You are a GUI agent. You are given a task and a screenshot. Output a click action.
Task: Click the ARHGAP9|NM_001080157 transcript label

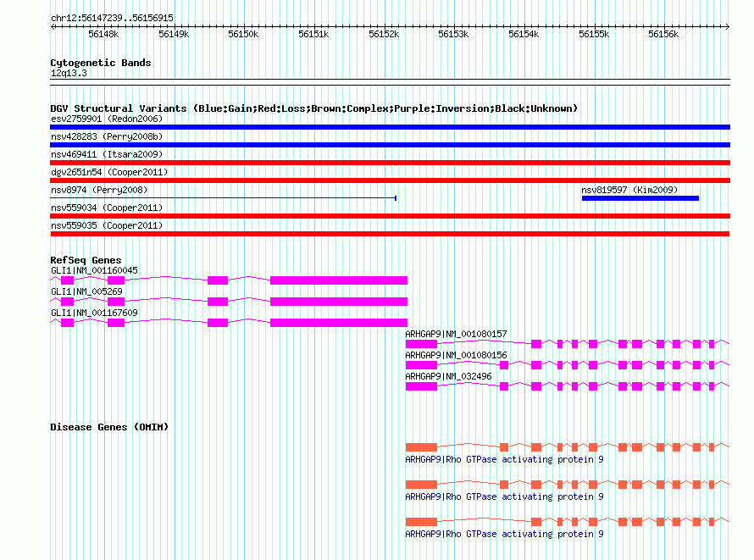click(x=456, y=334)
